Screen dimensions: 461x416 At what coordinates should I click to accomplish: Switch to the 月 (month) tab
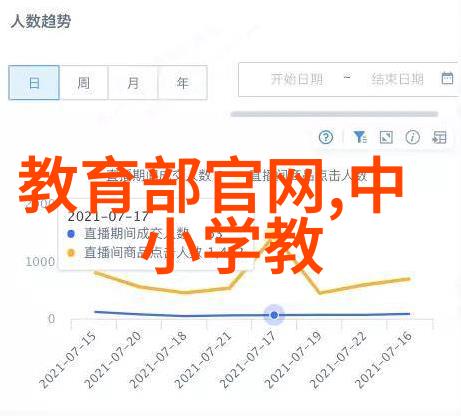[133, 83]
